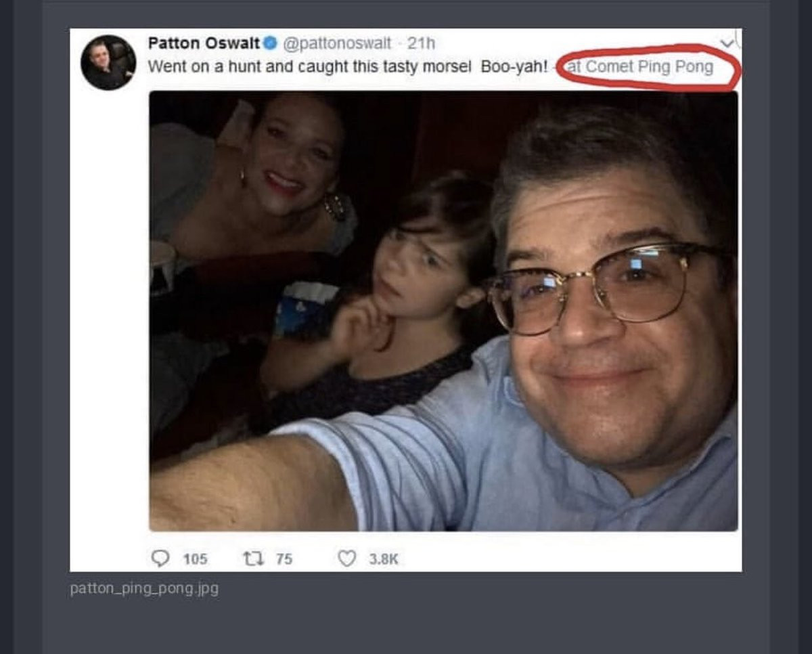Open the 21h timestamp link
Screen dimensions: 812x654
click(x=421, y=43)
